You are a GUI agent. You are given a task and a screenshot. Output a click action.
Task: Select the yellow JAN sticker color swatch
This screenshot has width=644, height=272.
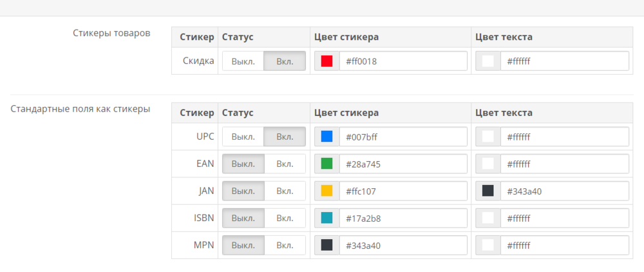pyautogui.click(x=327, y=191)
